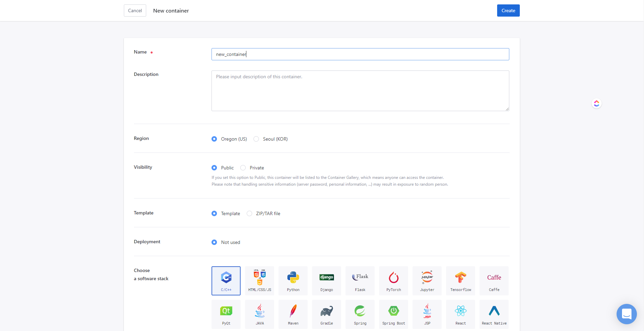Choose the Template source option

[x=214, y=213]
